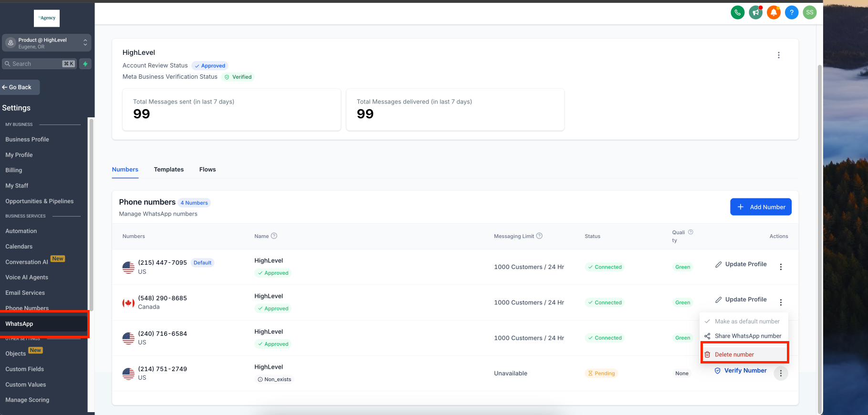Viewport: 868px width, 415px height.
Task: Click Update Profile for (548) 290-8685
Action: coord(741,300)
